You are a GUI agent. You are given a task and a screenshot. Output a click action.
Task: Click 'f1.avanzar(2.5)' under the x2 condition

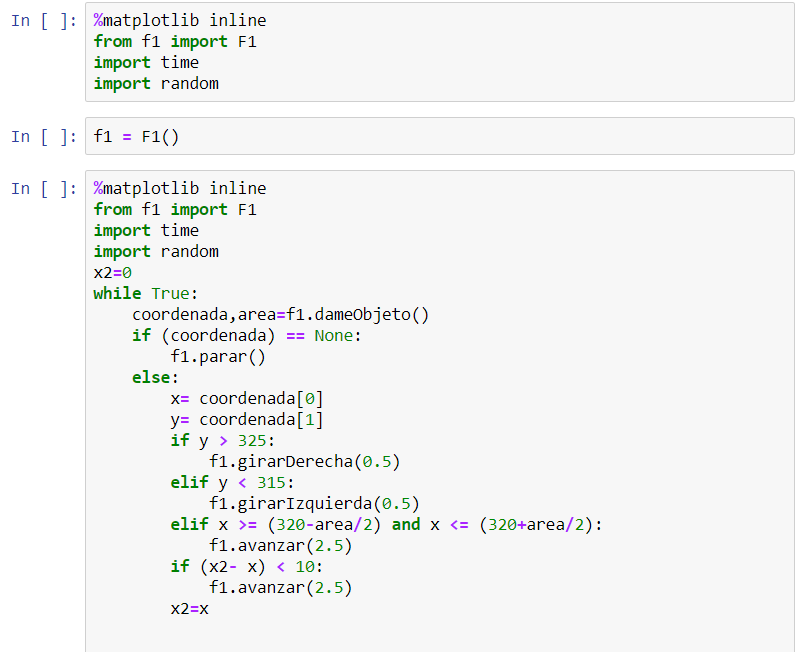(281, 587)
